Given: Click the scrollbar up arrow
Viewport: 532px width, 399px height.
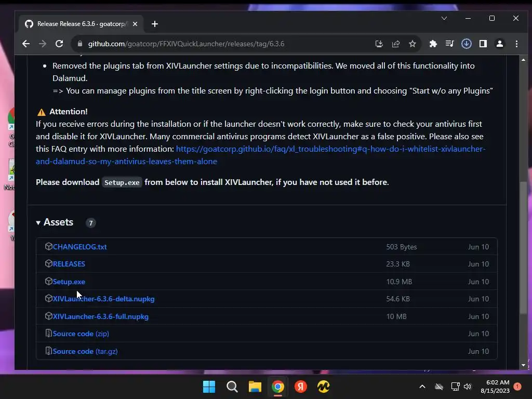Looking at the screenshot, I should click(x=524, y=60).
